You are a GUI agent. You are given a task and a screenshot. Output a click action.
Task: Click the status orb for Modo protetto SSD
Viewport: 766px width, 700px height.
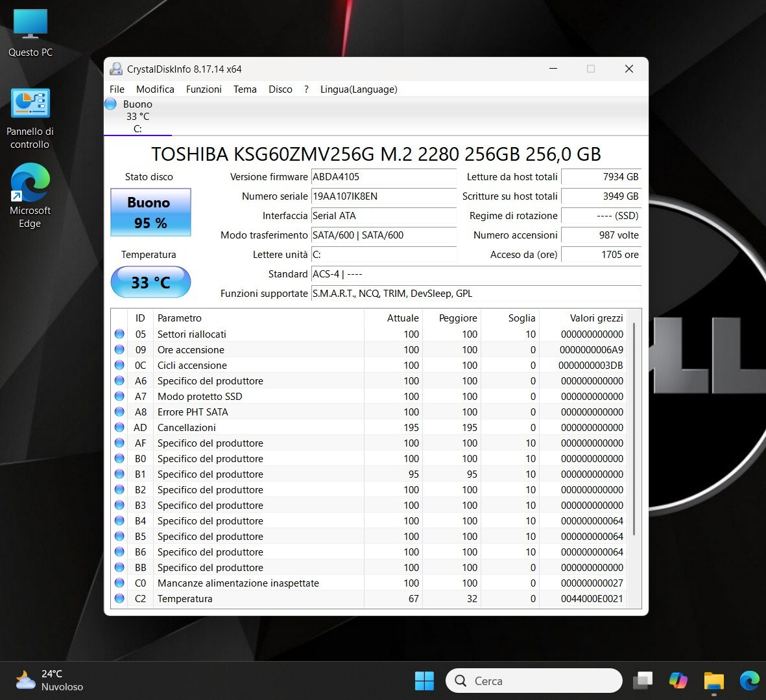119,396
